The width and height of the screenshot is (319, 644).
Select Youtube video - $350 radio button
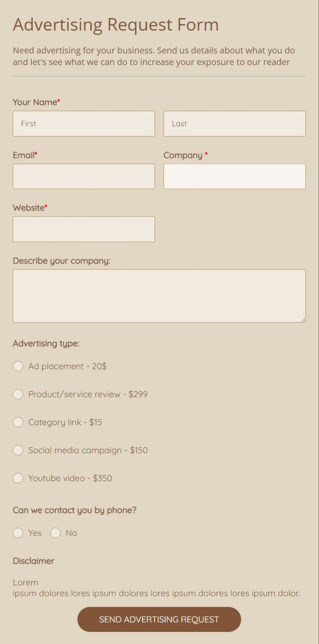[18, 478]
